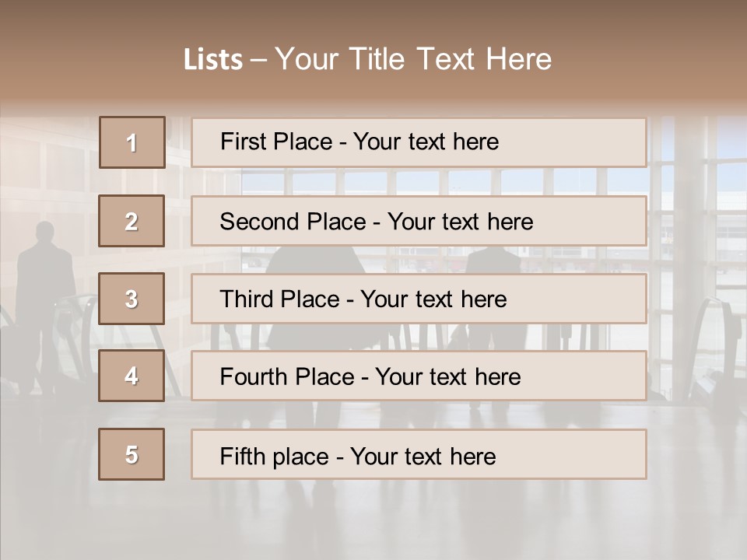Select the Second Place text bar
Viewport: 747px width, 560px height.
[419, 221]
